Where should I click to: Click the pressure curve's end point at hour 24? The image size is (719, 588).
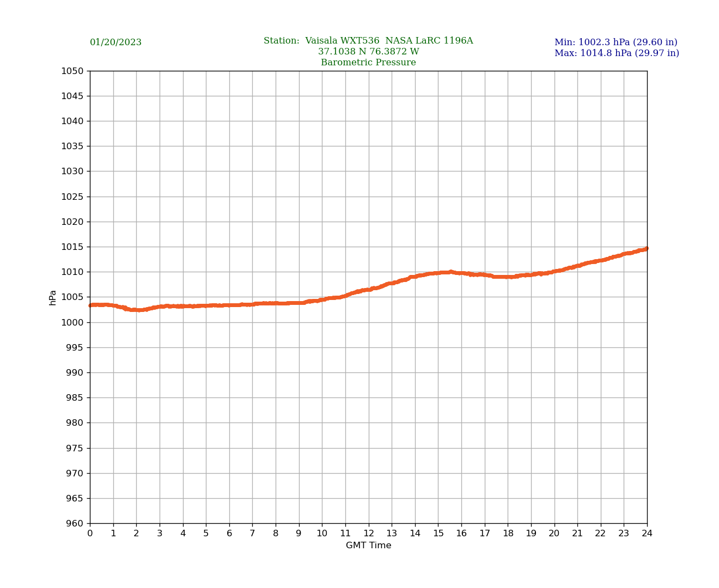647,248
